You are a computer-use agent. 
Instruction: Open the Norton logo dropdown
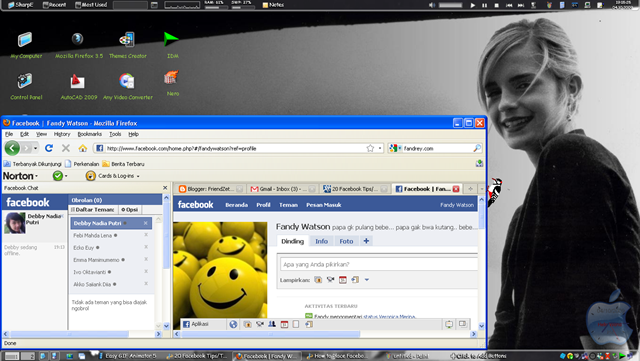coord(20,176)
